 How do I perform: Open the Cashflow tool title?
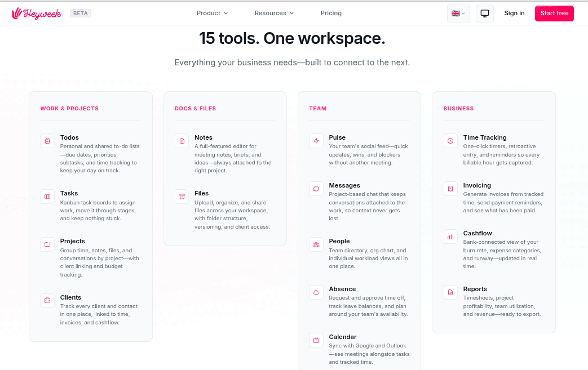tap(478, 233)
